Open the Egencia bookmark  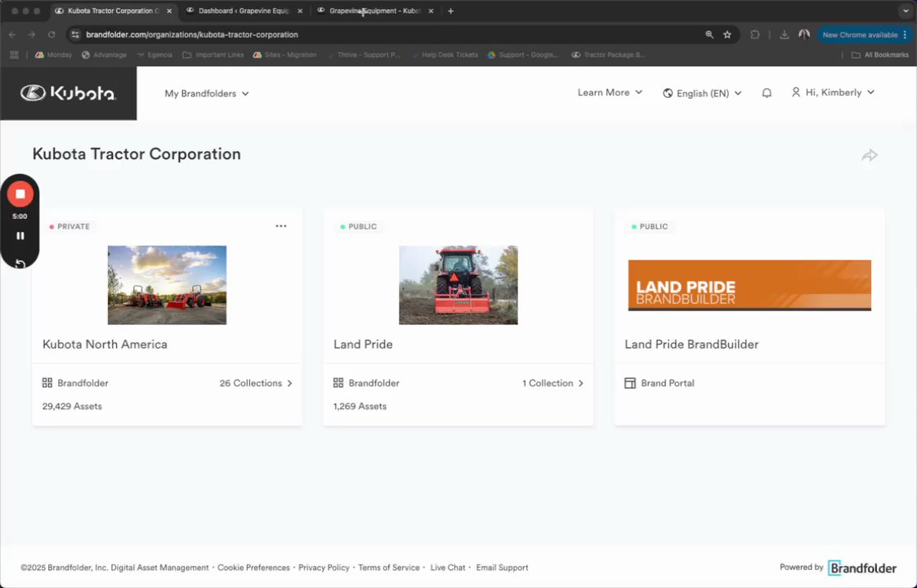154,55
